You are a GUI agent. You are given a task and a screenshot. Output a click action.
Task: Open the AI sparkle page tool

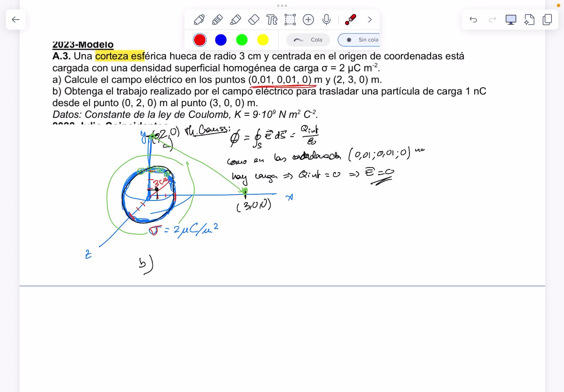(529, 20)
